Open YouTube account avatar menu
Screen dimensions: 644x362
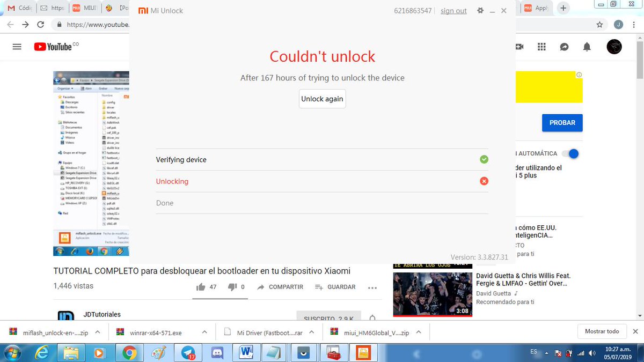[x=614, y=47]
